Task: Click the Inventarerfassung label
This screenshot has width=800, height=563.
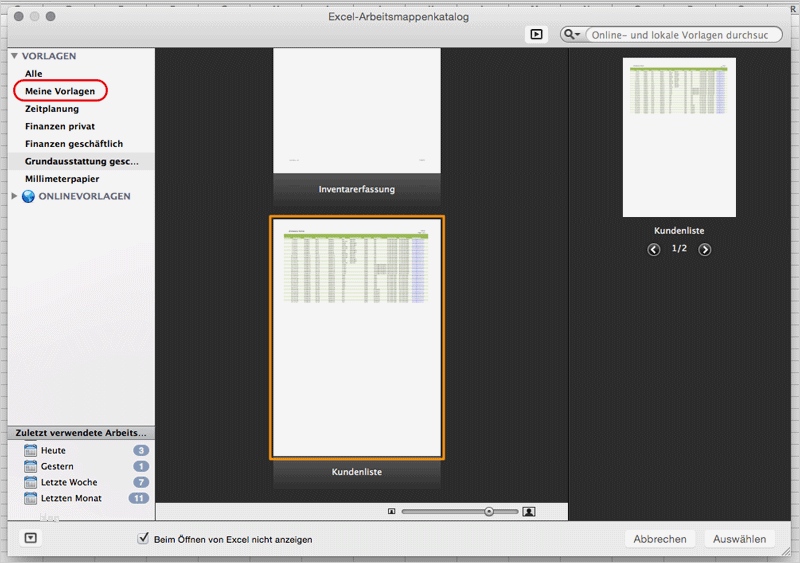Action: [357, 189]
